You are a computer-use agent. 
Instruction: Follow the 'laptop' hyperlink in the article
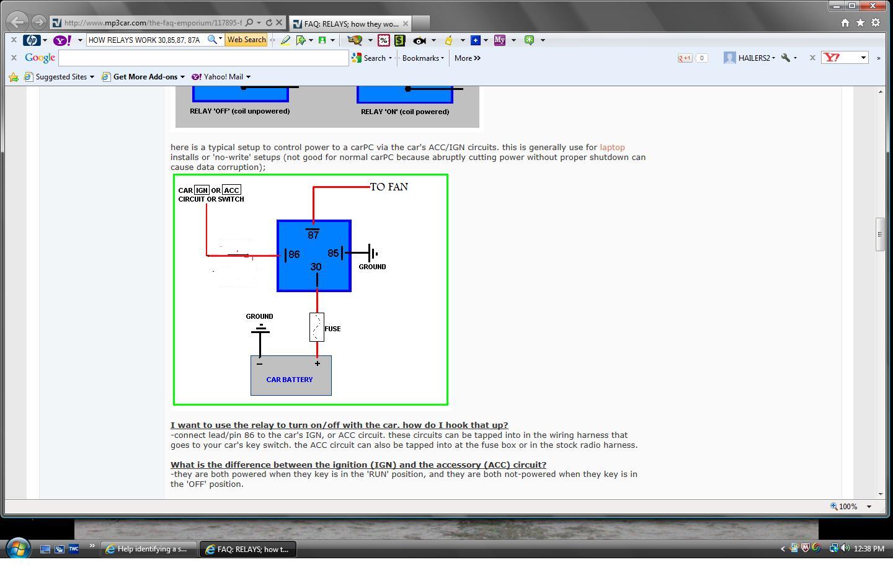tap(612, 147)
